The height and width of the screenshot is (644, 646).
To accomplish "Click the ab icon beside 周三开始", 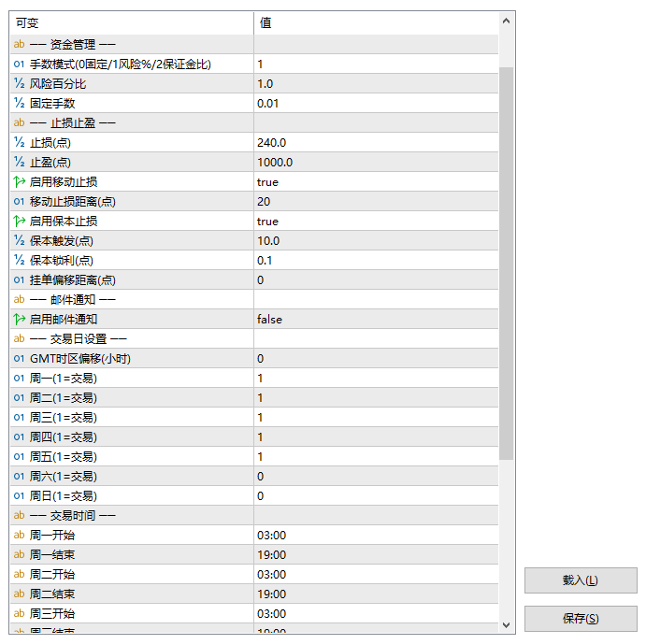I will coord(19,613).
